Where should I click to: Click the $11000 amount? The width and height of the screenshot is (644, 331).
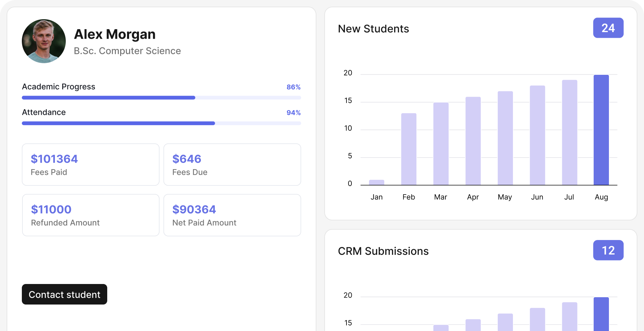pyautogui.click(x=51, y=209)
